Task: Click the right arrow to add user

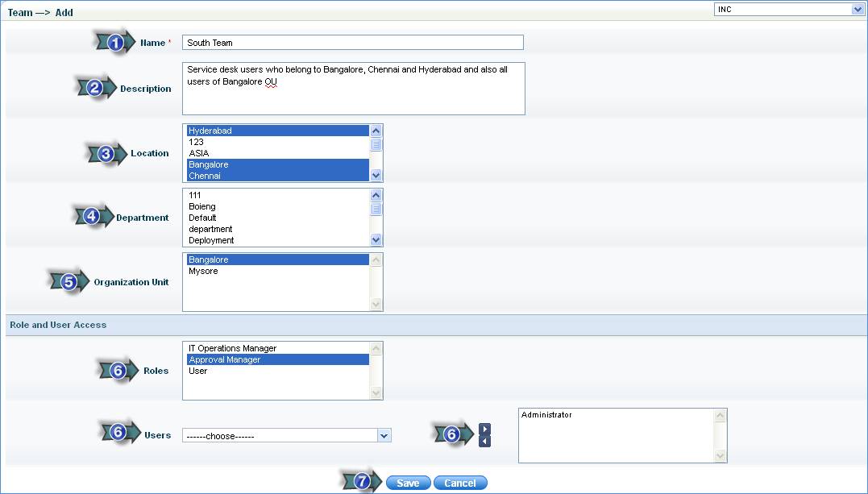Action: tap(484, 430)
